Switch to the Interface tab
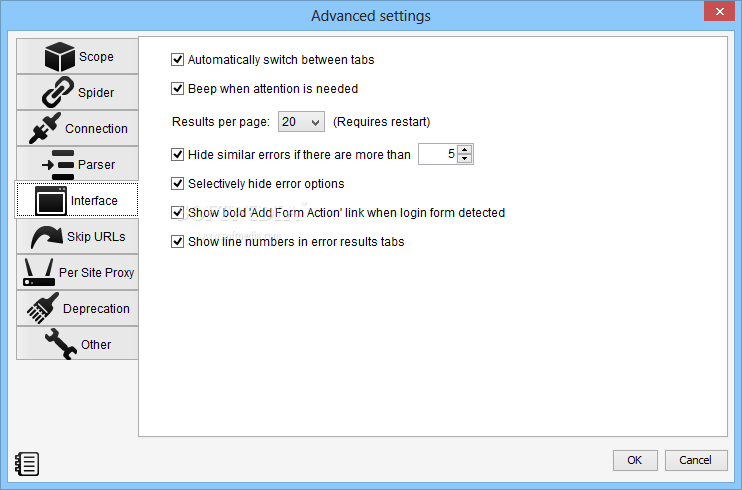The width and height of the screenshot is (742, 490). coord(77,200)
